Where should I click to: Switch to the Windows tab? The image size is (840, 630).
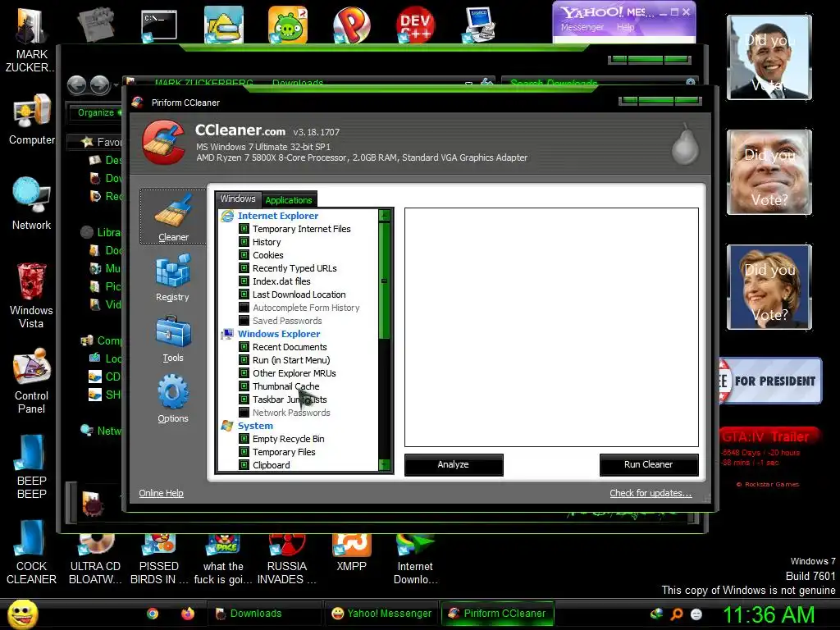coord(238,199)
